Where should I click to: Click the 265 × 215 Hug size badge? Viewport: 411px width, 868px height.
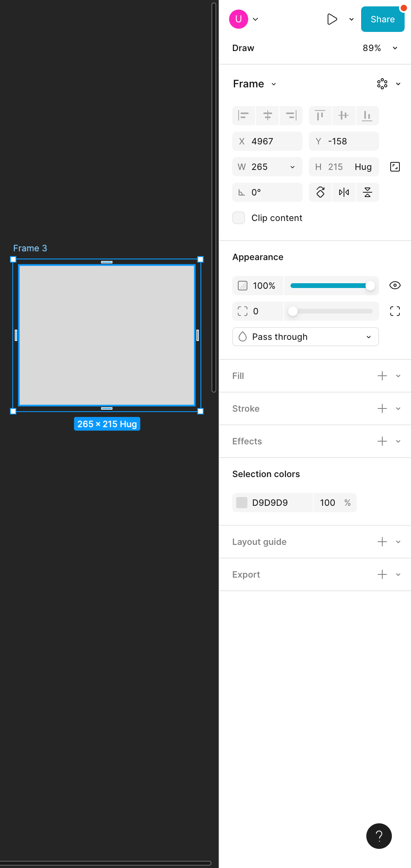(107, 424)
